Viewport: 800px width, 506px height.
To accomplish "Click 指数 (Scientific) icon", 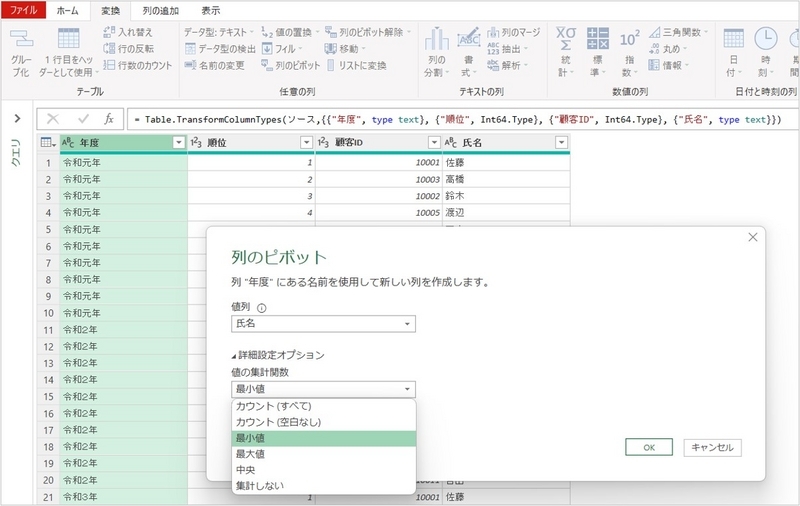I will point(629,40).
